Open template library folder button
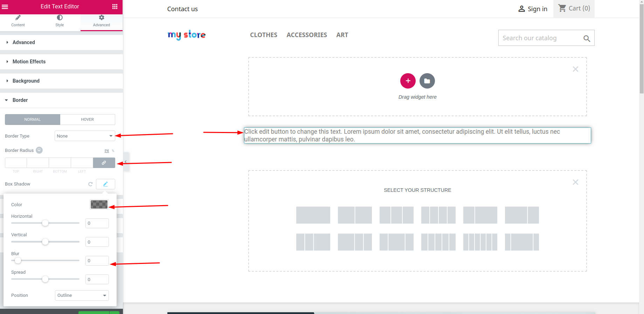The width and height of the screenshot is (644, 314). tap(427, 81)
